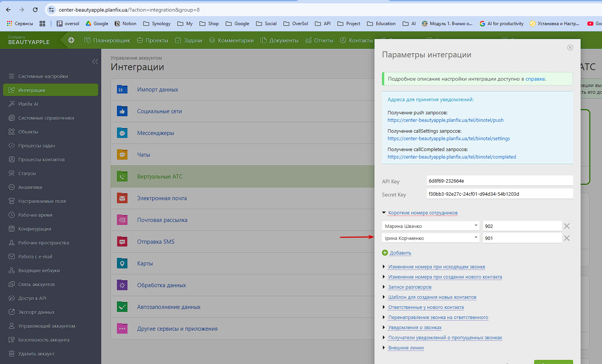The width and height of the screenshot is (602, 364).
Task: Click the API Key input field
Action: click(500, 181)
